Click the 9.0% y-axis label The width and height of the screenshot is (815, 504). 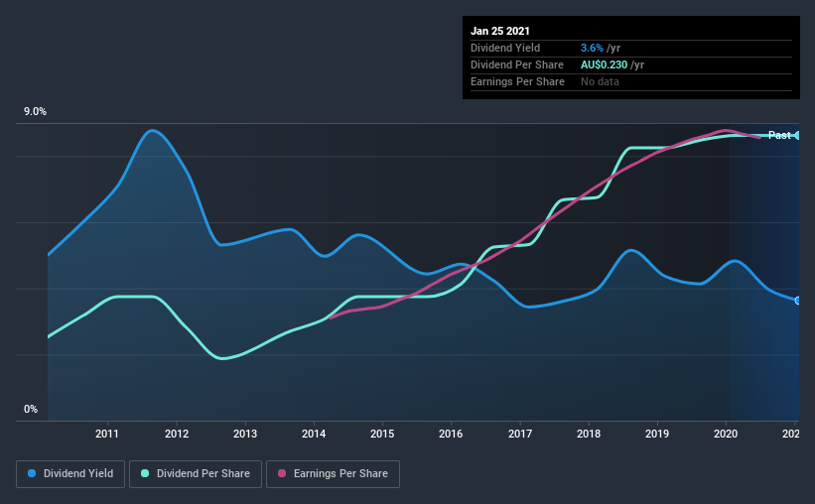(35, 112)
